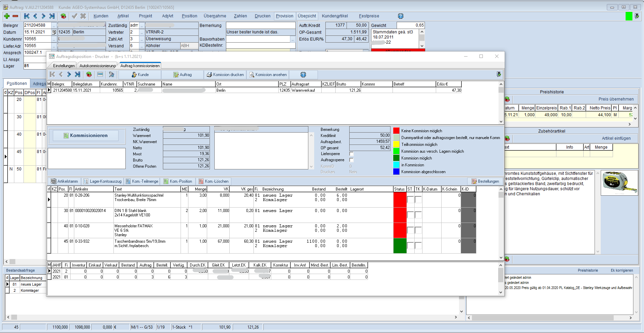Toggle the Liefersperre checkbox
644x333 pixels.
351,154
